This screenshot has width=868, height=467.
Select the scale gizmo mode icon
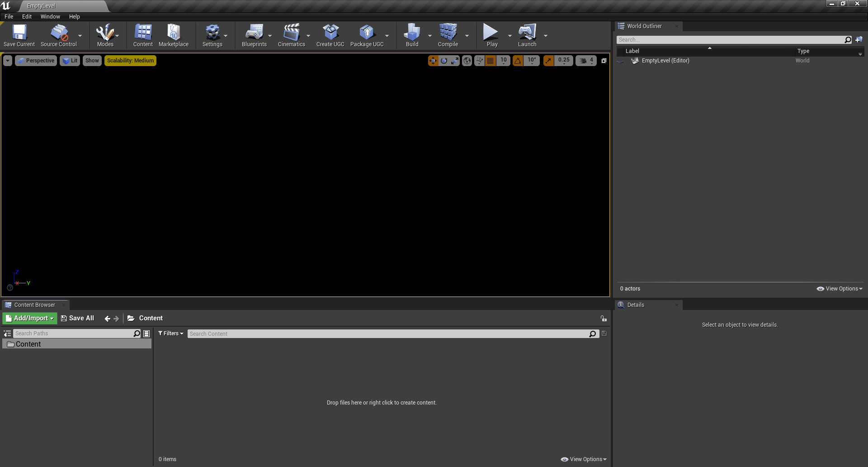tap(455, 61)
